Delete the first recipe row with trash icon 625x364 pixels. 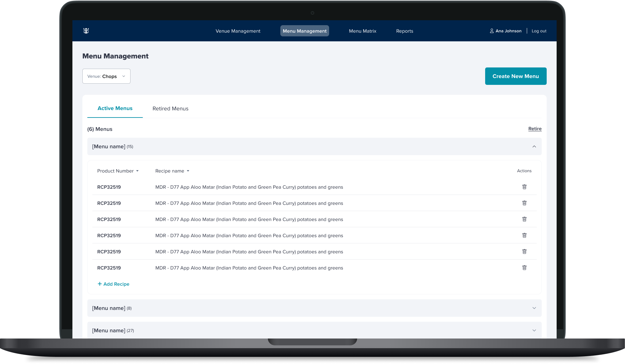524,187
